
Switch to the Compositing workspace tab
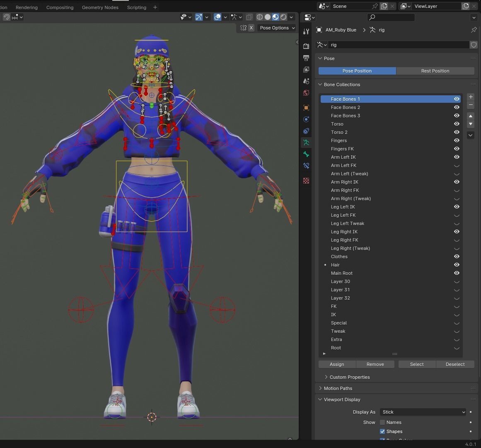(x=60, y=7)
